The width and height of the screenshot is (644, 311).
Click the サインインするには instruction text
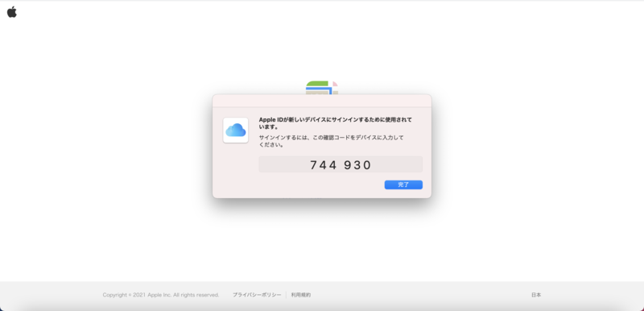(x=331, y=141)
